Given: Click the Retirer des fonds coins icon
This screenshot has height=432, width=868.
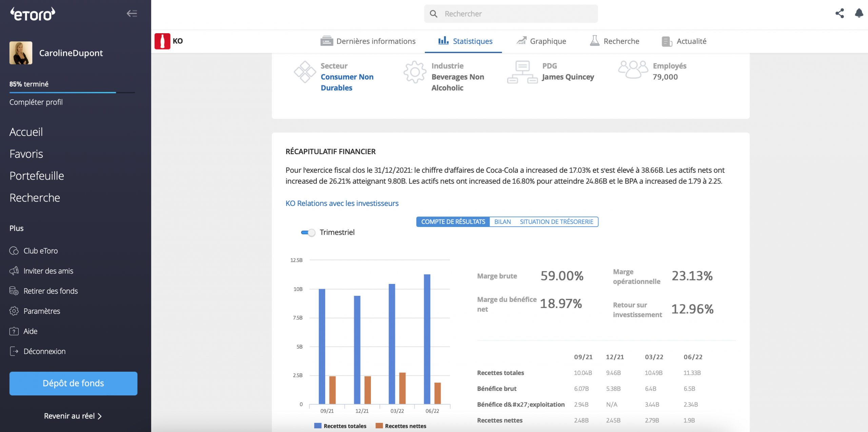Looking at the screenshot, I should pos(14,291).
